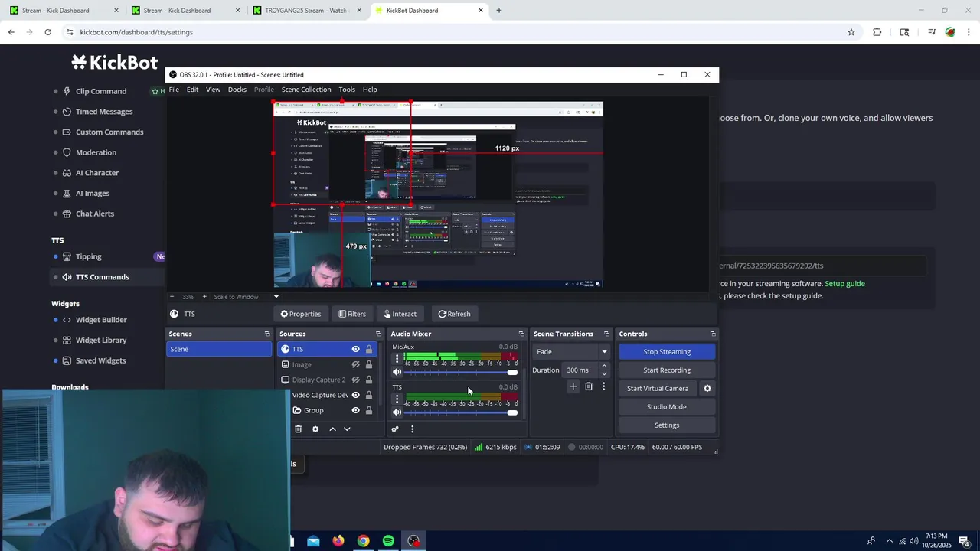
Task: Click the Start Virtual Camera button
Action: click(x=658, y=389)
